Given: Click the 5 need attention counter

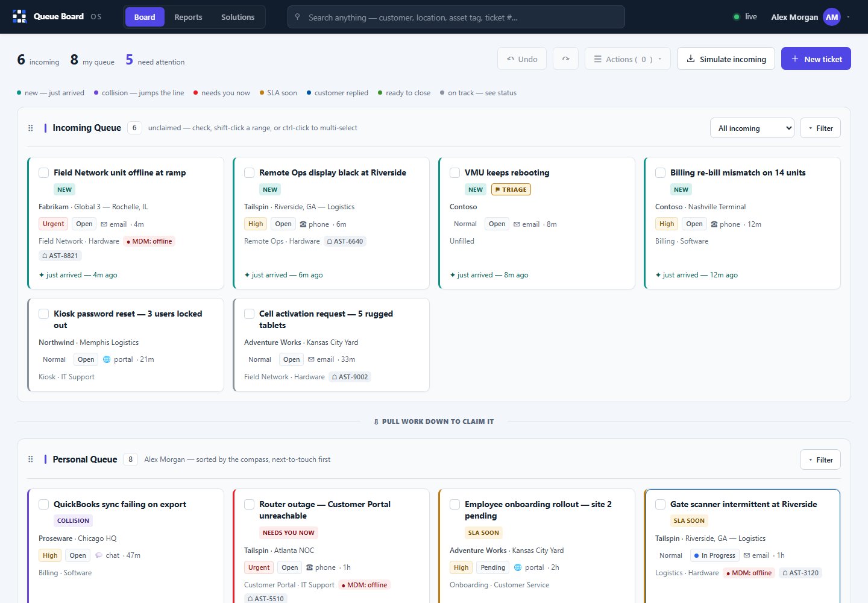Looking at the screenshot, I should tap(155, 60).
